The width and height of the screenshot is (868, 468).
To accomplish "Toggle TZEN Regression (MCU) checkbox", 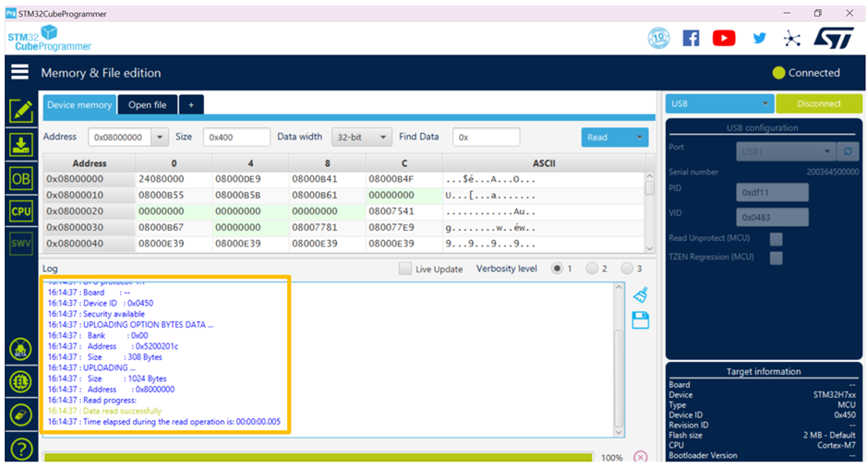I will point(776,258).
